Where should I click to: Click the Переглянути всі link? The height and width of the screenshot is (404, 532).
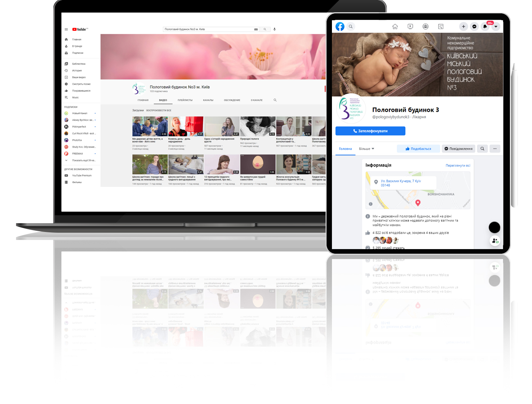click(458, 166)
